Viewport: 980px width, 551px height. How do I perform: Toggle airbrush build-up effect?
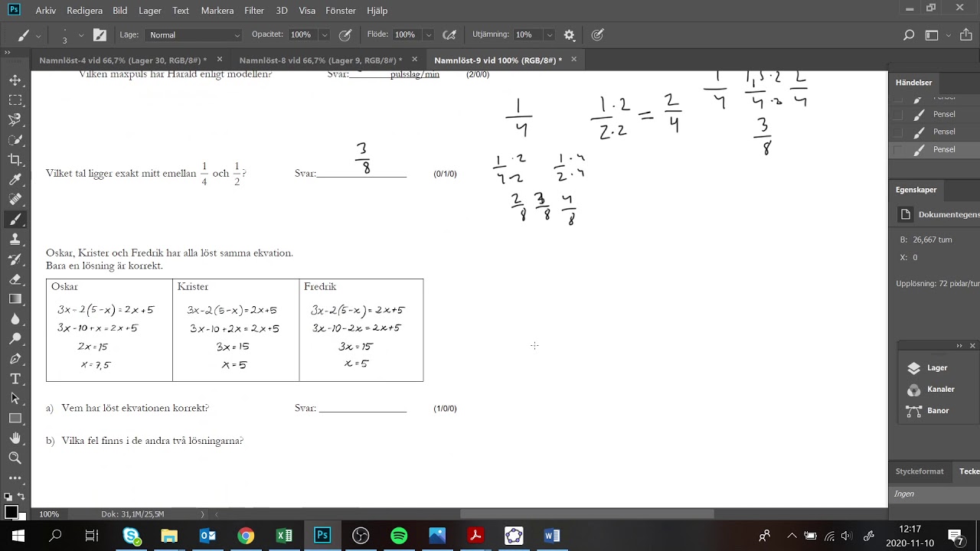pyautogui.click(x=449, y=34)
